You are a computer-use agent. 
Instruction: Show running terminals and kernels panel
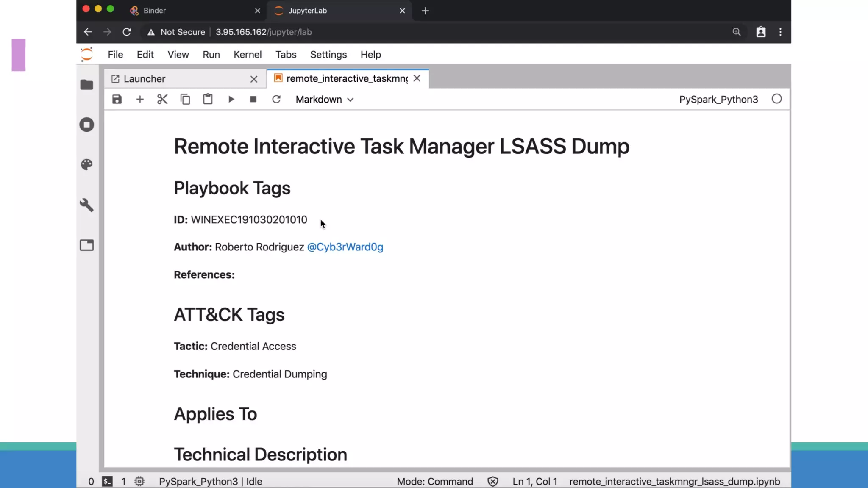[87, 125]
